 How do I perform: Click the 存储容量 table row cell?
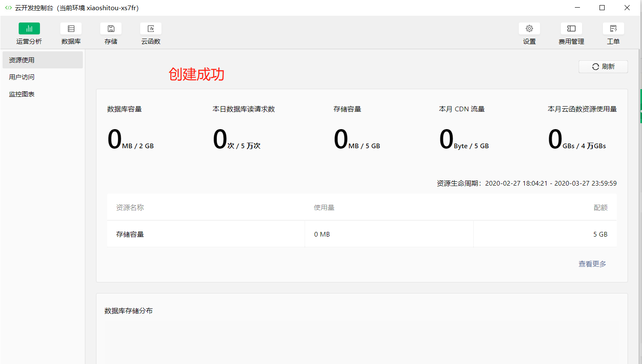tap(206, 234)
